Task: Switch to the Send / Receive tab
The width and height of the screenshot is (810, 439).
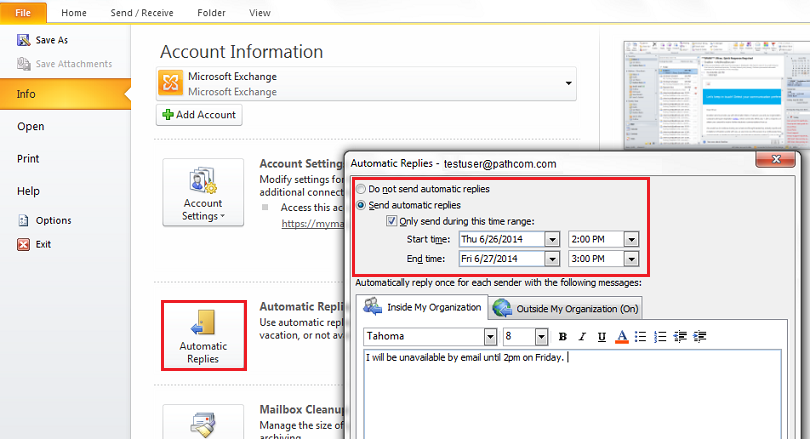Action: coord(142,13)
